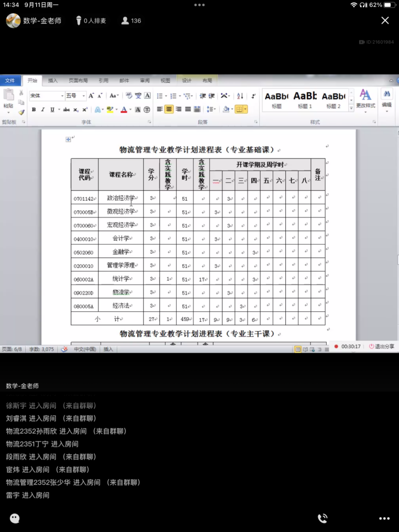Click the 退出分享 button

tap(382, 346)
